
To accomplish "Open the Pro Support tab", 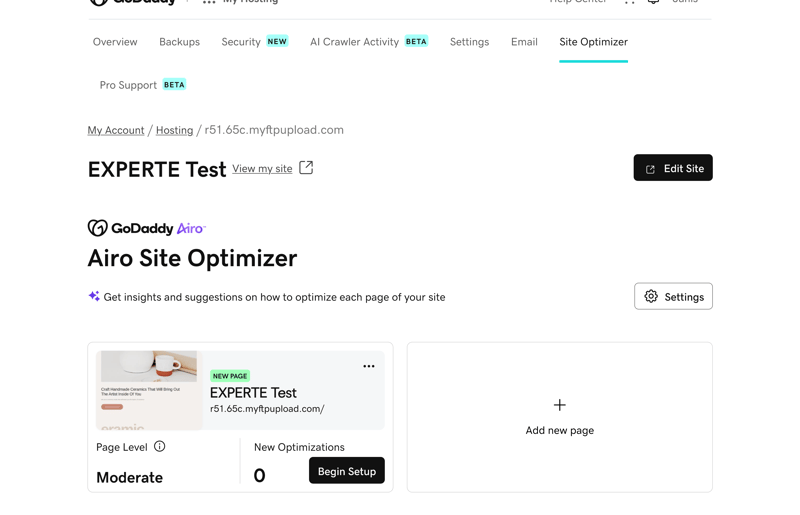I will (128, 85).
